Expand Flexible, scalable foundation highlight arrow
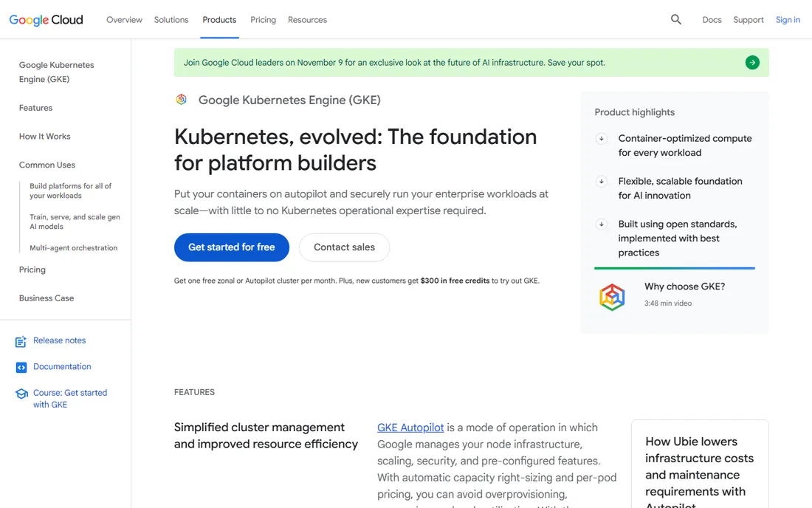The image size is (812, 508). [601, 181]
